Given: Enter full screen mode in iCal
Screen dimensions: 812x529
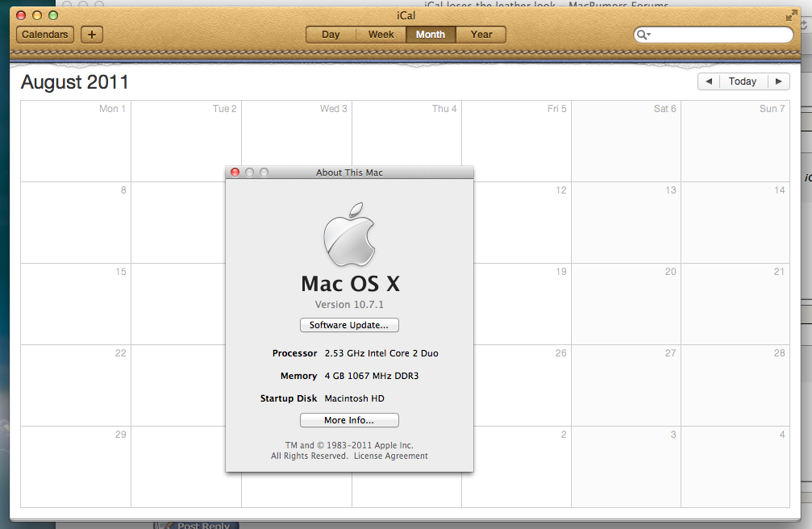Looking at the screenshot, I should tap(791, 15).
